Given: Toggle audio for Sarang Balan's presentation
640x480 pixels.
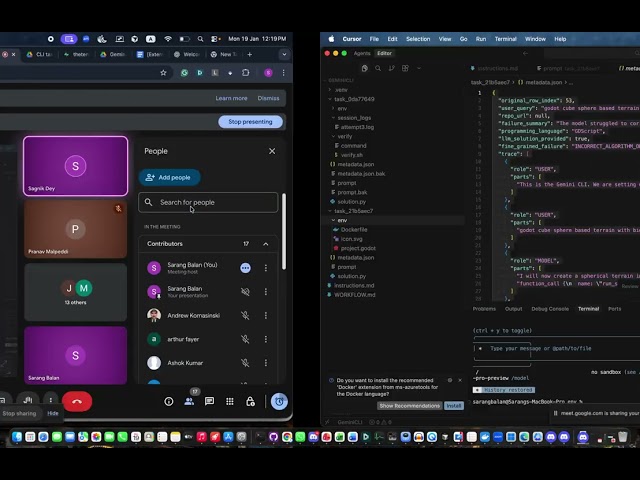Looking at the screenshot, I should [245, 292].
